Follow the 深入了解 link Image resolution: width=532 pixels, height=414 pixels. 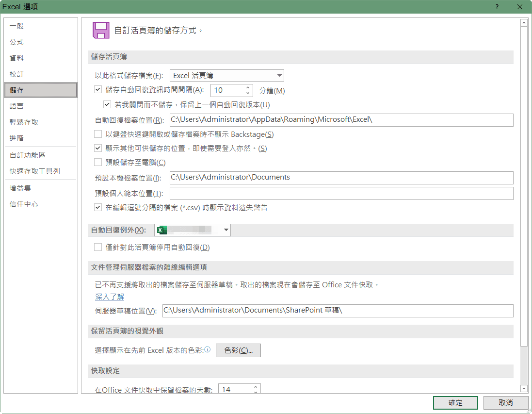[110, 297]
